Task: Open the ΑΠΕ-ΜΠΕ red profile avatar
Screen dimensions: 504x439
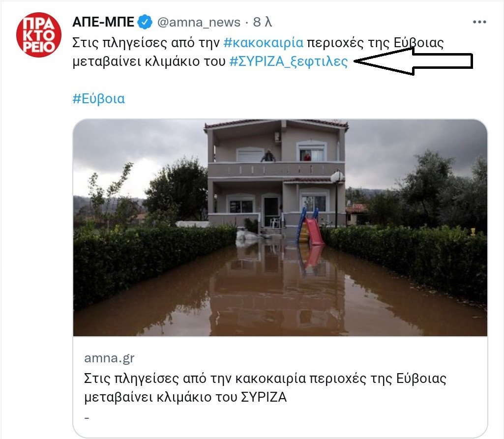Action: [38, 35]
